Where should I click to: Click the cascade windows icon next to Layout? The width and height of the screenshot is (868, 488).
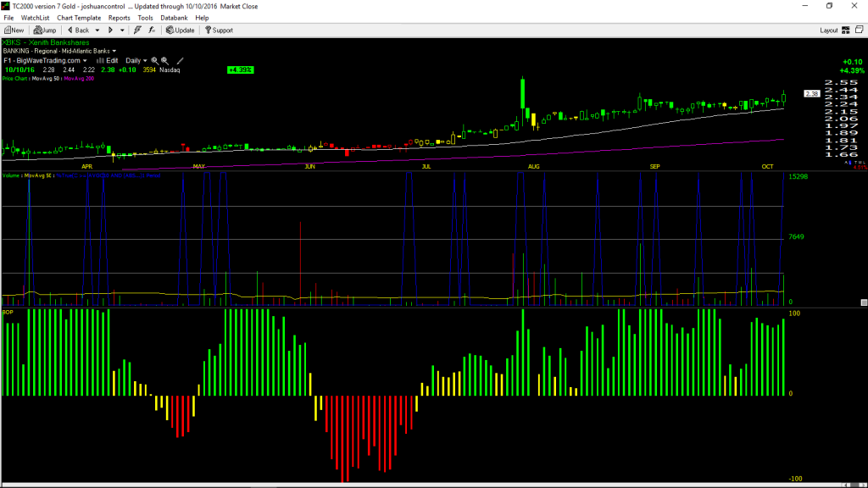860,30
